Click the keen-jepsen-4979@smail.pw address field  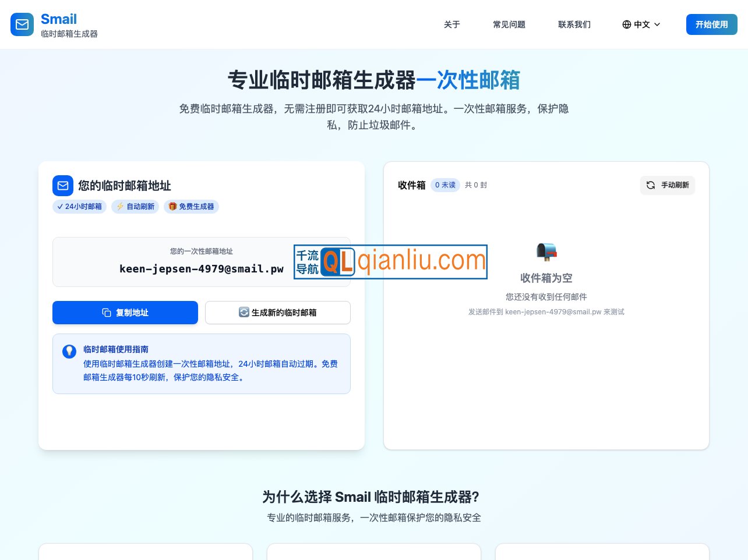point(202,269)
